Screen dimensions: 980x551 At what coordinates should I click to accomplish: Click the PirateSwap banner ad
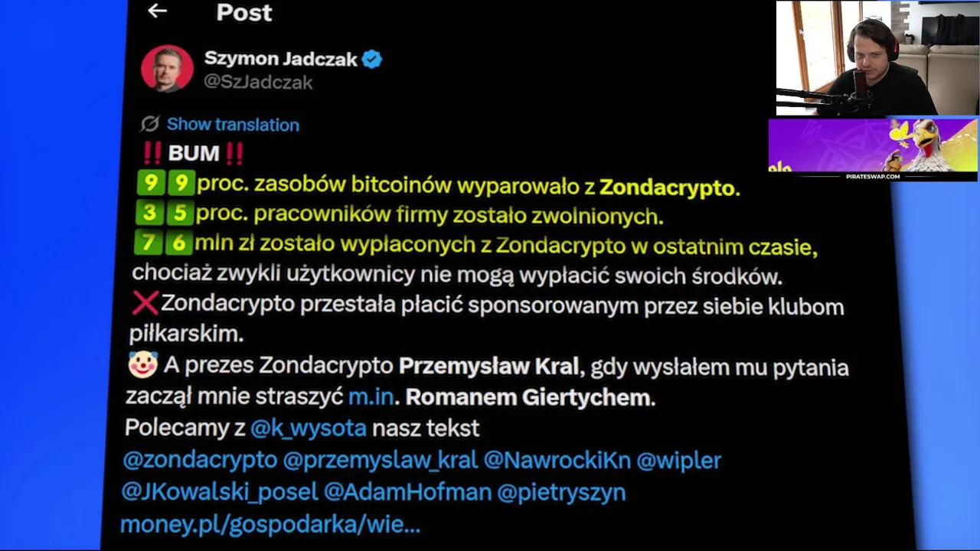[x=873, y=149]
